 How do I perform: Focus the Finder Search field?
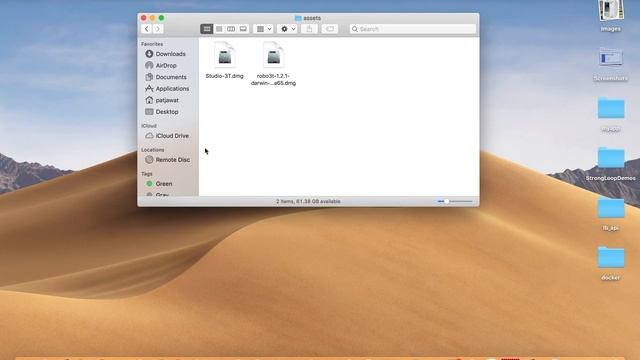tap(413, 29)
